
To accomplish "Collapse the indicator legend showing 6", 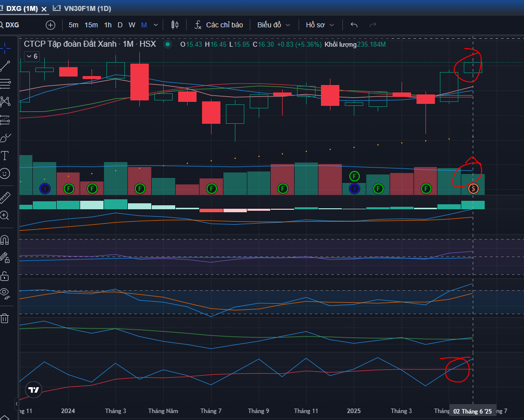I will click(x=32, y=57).
